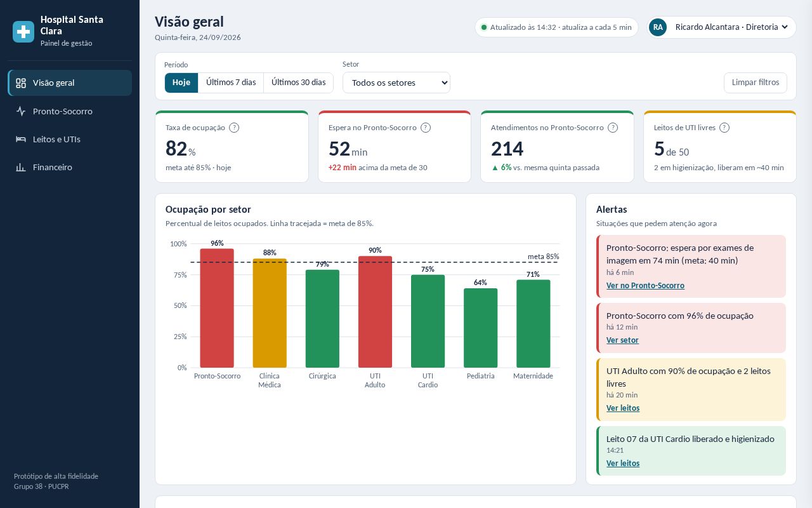
Task: Open Ver leitos in UTI Adulto alert
Action: [x=623, y=408]
